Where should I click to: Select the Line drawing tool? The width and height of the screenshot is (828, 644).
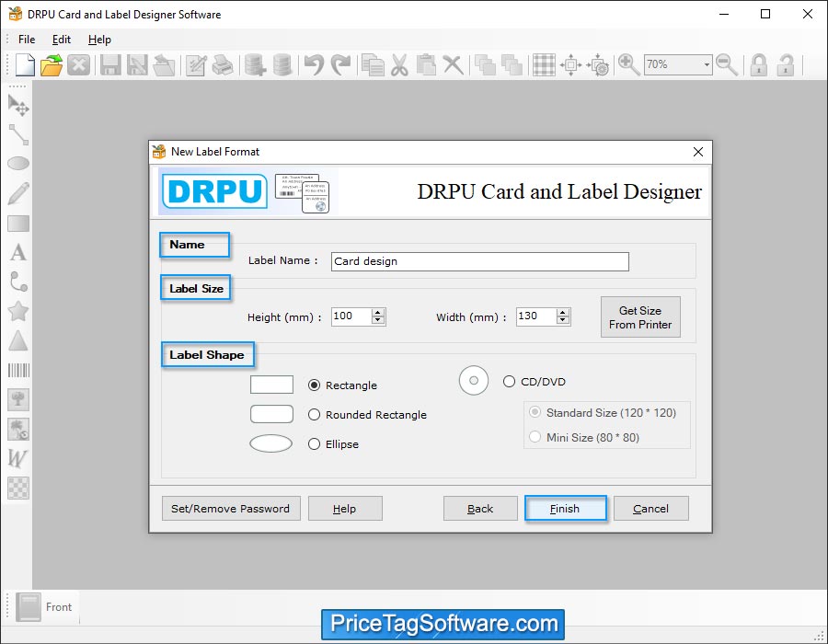click(x=18, y=134)
